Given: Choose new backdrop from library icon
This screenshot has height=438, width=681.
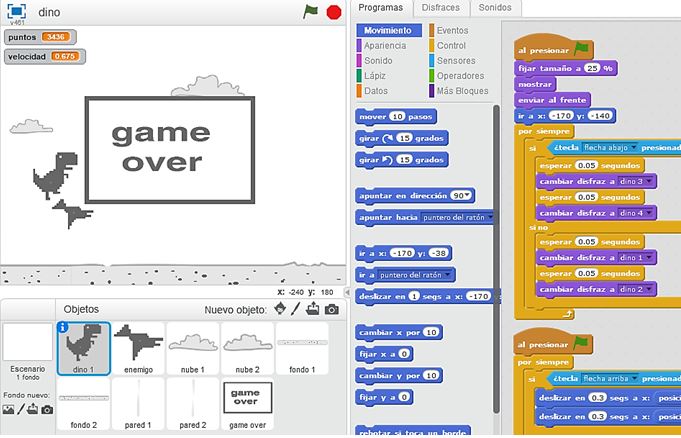Looking at the screenshot, I should tap(8, 409).
